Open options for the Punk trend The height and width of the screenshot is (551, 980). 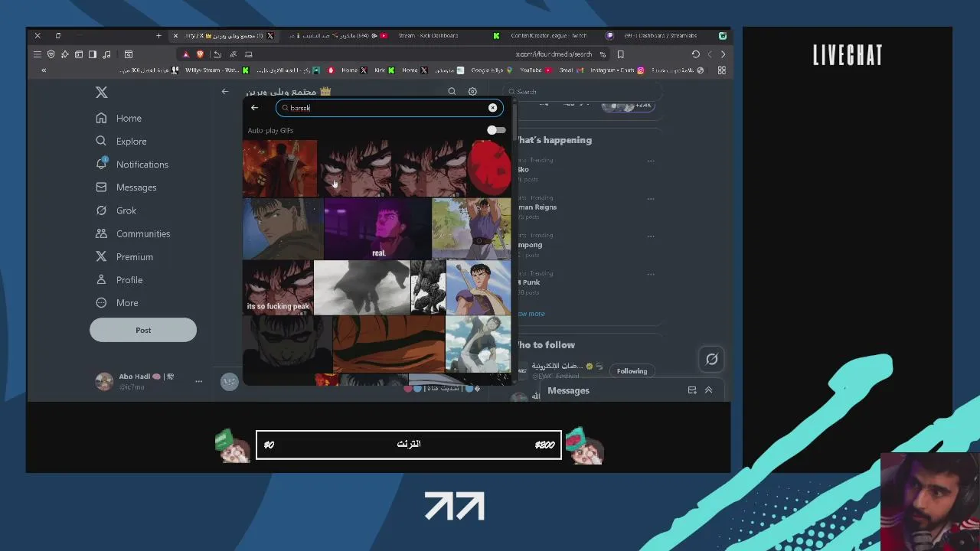tap(651, 274)
